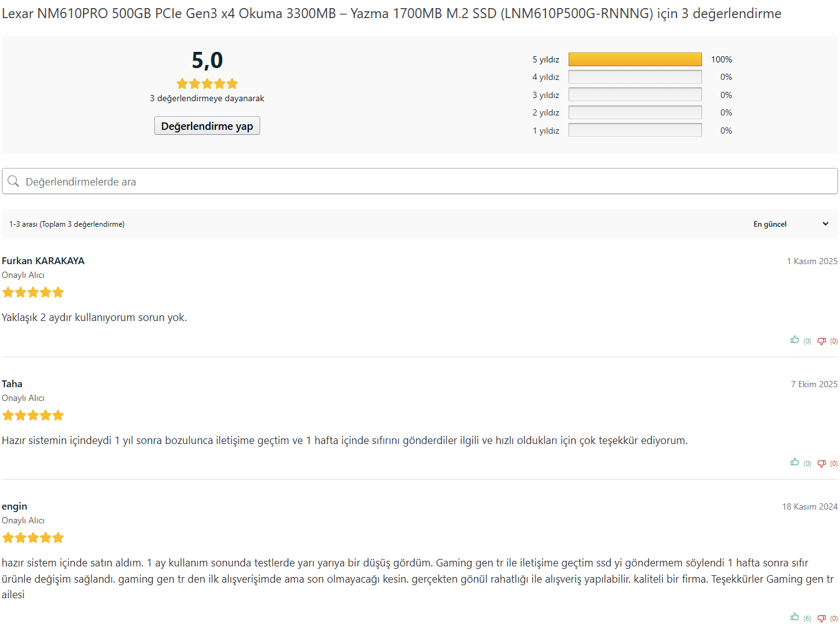The height and width of the screenshot is (632, 840).
Task: Click the '3 yıldız' label
Action: coord(545,95)
